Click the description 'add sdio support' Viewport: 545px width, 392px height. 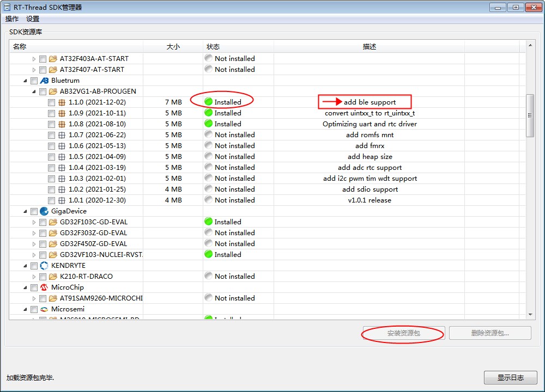[370, 189]
